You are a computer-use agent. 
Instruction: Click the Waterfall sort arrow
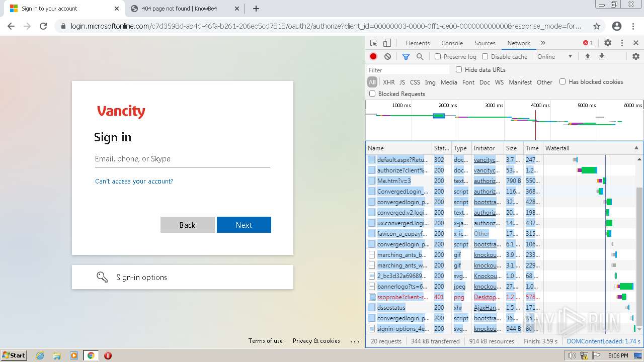(x=636, y=148)
